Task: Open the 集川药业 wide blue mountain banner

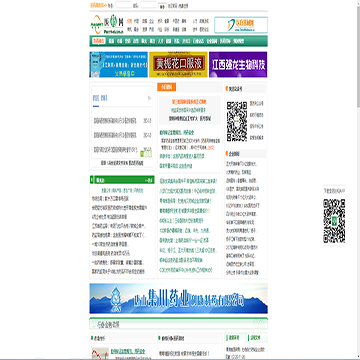Action: coord(178,299)
